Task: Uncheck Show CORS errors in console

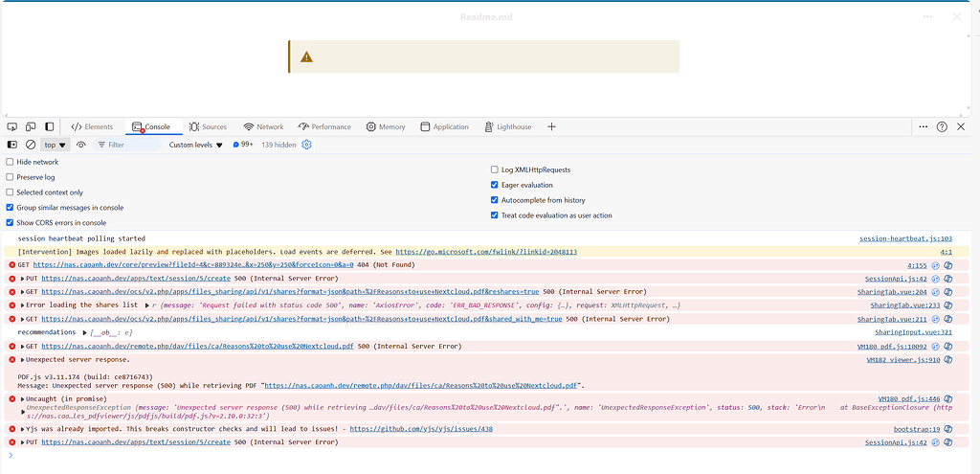Action: pos(10,222)
